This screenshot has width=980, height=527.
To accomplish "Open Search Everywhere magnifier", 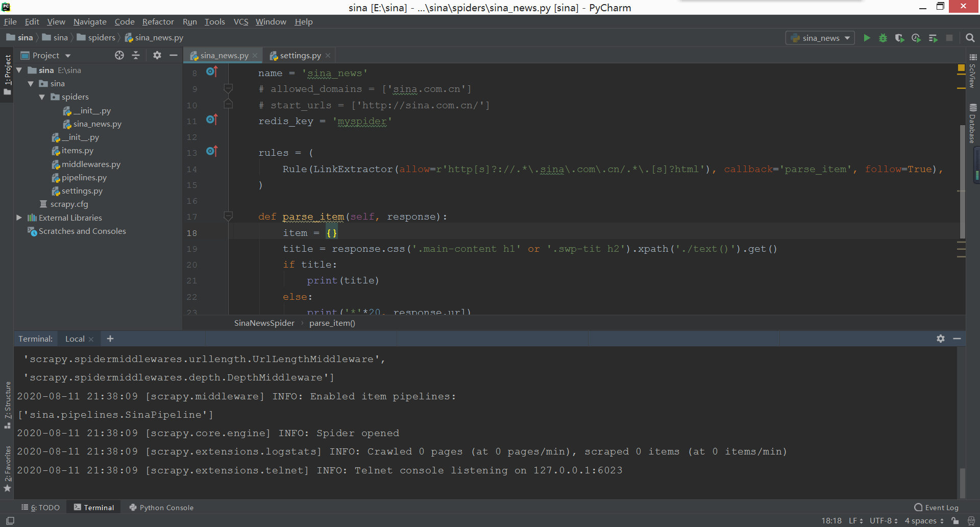I will 970,38.
